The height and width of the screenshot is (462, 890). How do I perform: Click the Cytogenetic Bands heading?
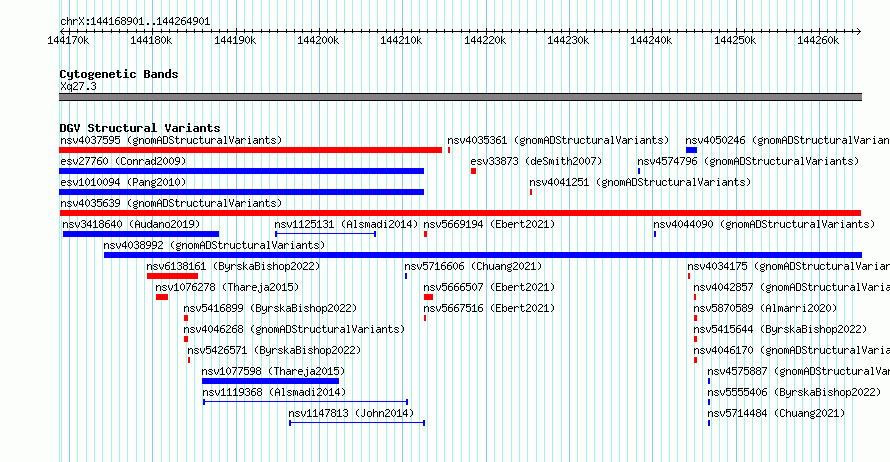tap(119, 74)
